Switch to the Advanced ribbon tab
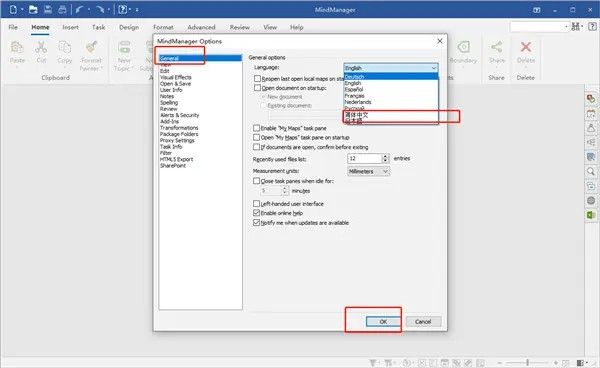This screenshot has height=368, width=600. pyautogui.click(x=201, y=27)
